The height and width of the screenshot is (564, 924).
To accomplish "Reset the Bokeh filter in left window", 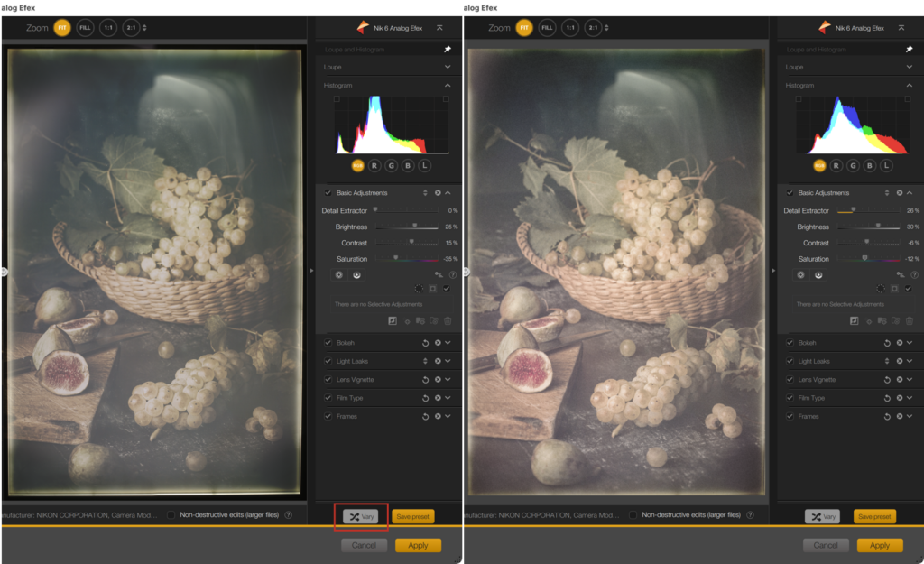I will pyautogui.click(x=425, y=342).
